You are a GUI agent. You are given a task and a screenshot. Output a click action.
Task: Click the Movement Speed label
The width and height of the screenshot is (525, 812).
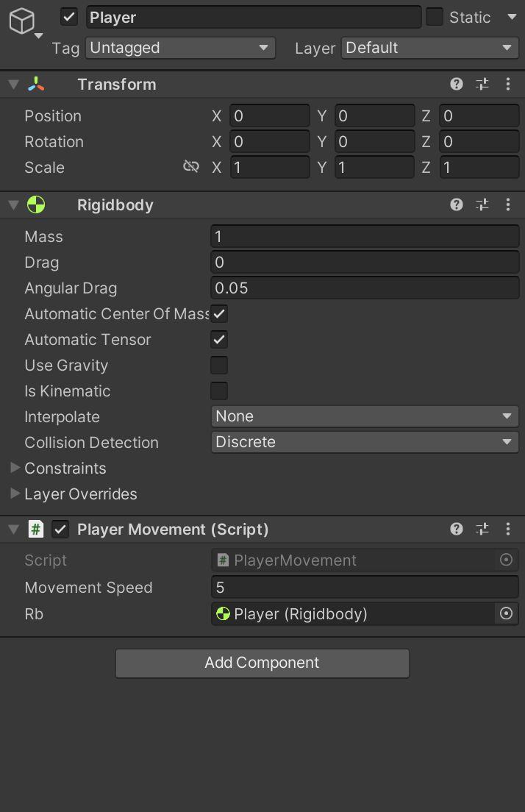88,587
